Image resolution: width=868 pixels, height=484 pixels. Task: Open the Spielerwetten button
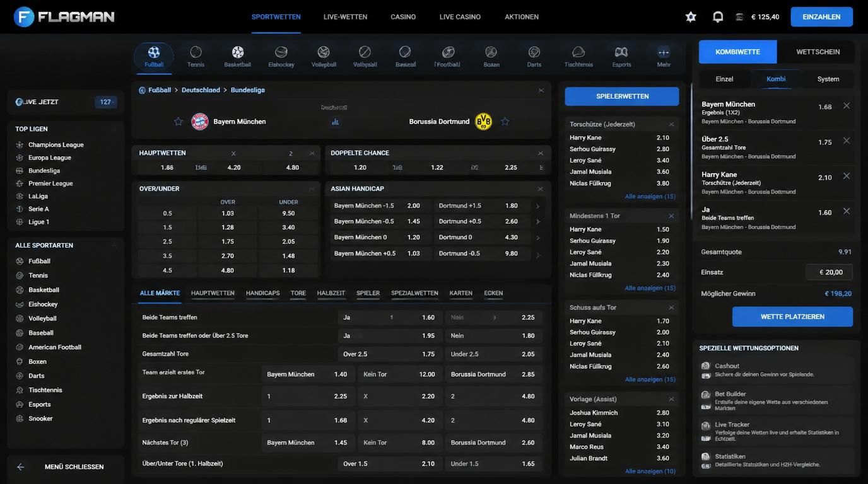(x=622, y=96)
